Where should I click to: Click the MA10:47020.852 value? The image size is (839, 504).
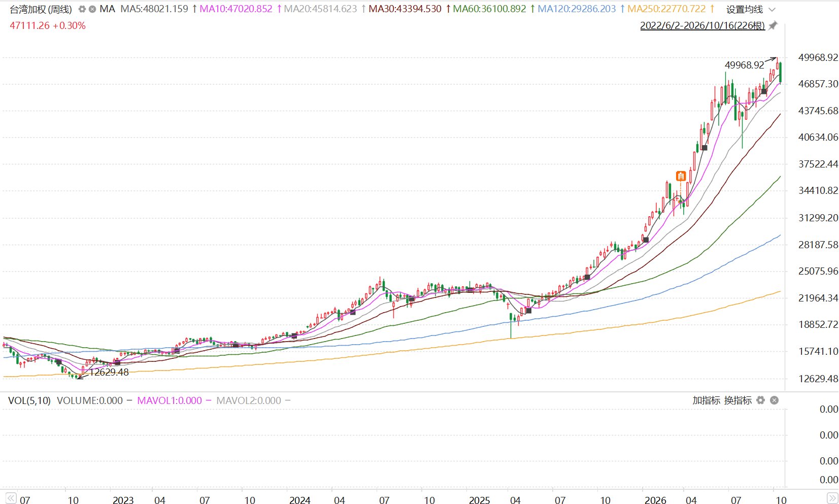[x=236, y=9]
